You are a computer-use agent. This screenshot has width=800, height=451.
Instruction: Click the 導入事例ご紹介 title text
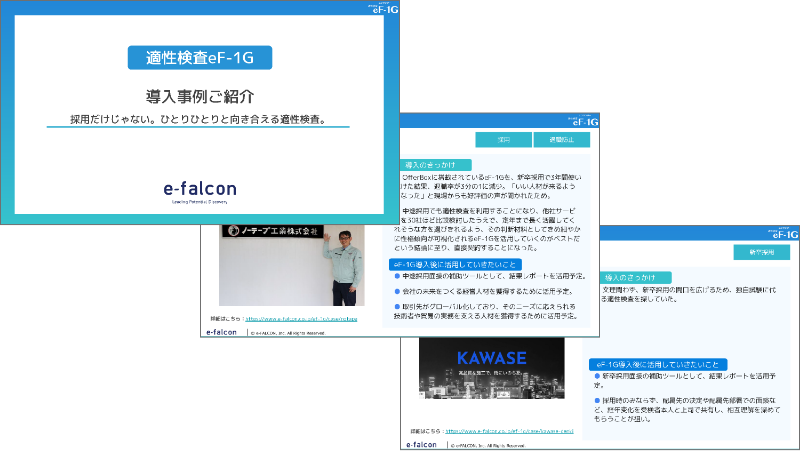tap(199, 97)
